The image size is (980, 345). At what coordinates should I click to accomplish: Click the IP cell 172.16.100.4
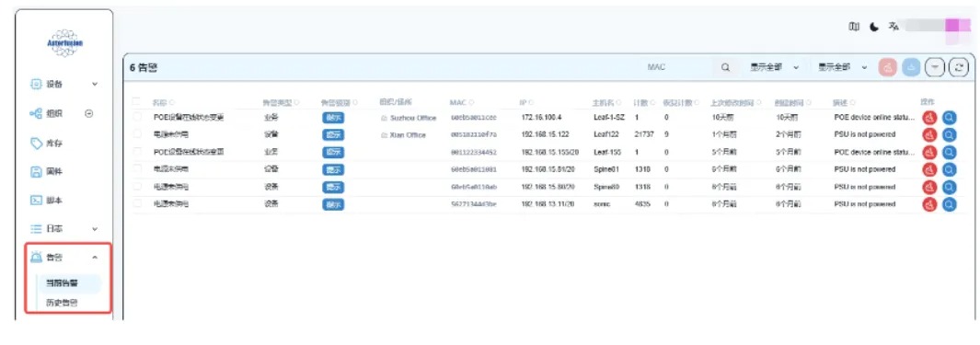click(x=541, y=118)
